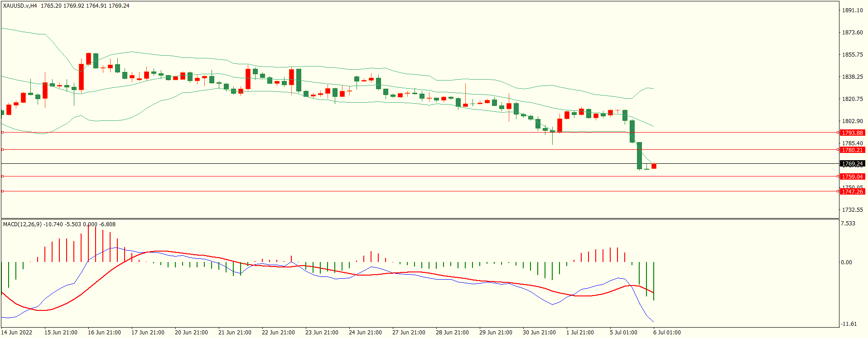Viewport: 868px width, 338px height.
Task: Click the 27 Jun 21:00 time label
Action: click(409, 332)
